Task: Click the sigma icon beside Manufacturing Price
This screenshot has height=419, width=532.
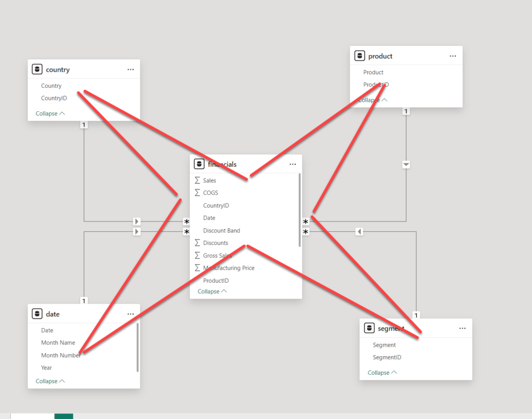Action: click(197, 268)
